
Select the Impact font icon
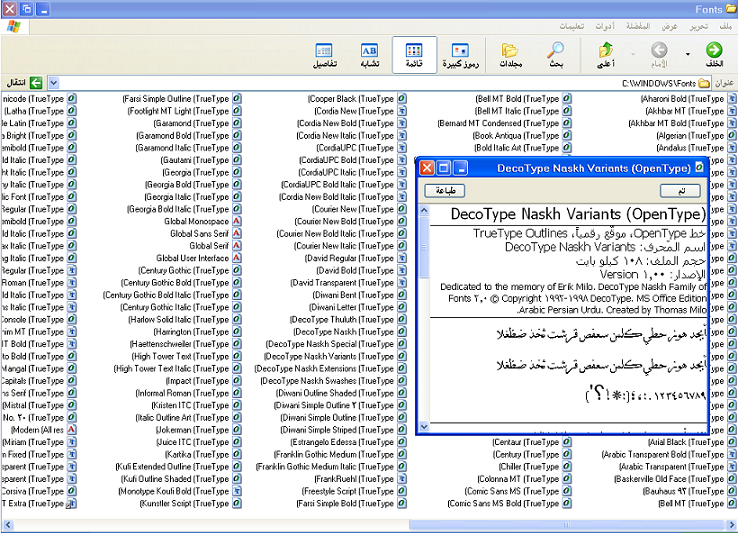point(237,381)
